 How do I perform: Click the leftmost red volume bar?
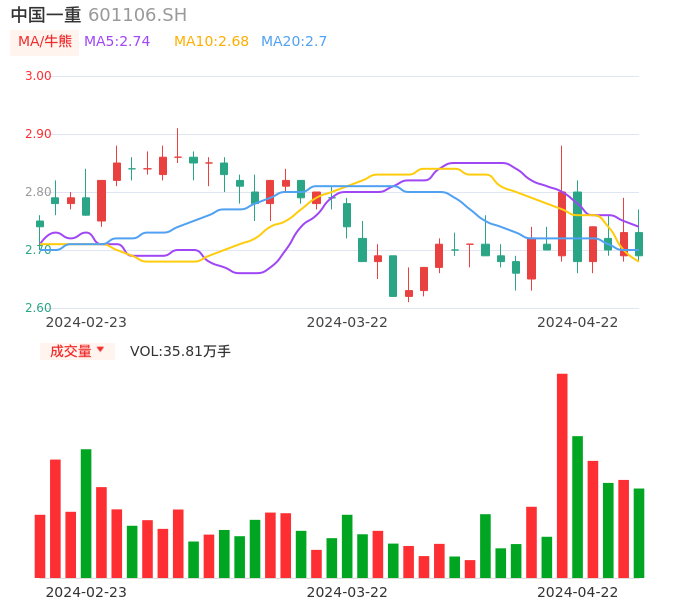coord(40,546)
